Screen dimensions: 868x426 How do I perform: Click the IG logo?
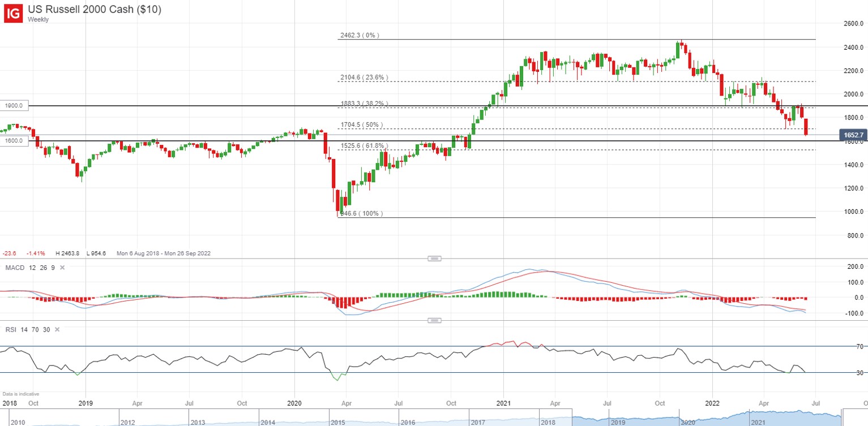point(14,14)
